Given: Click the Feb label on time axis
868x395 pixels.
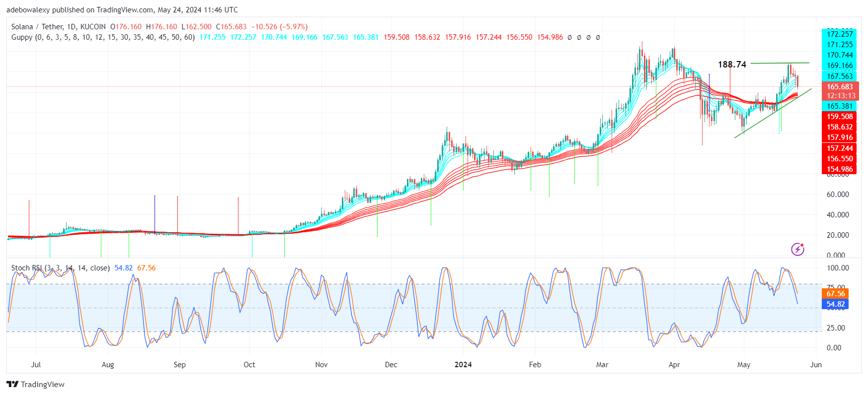Looking at the screenshot, I should 535,365.
